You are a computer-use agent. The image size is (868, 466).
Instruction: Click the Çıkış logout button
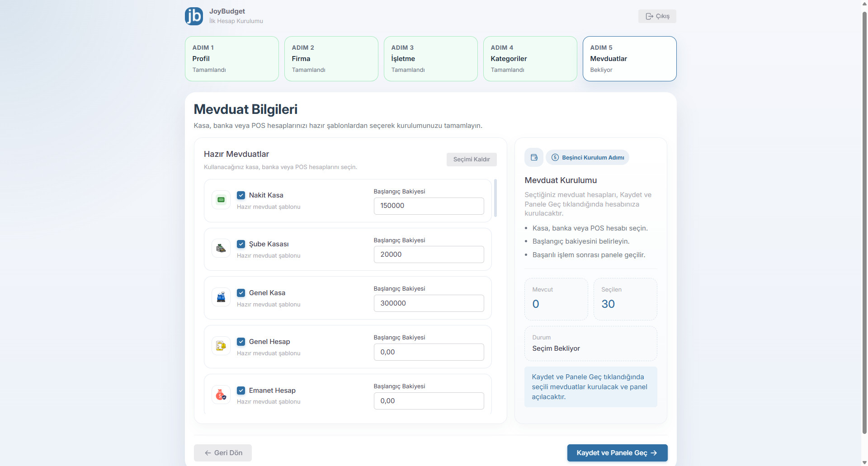[657, 16]
